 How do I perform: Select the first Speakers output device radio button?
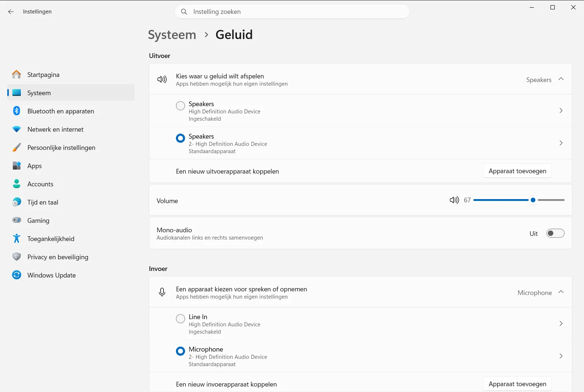tap(180, 106)
